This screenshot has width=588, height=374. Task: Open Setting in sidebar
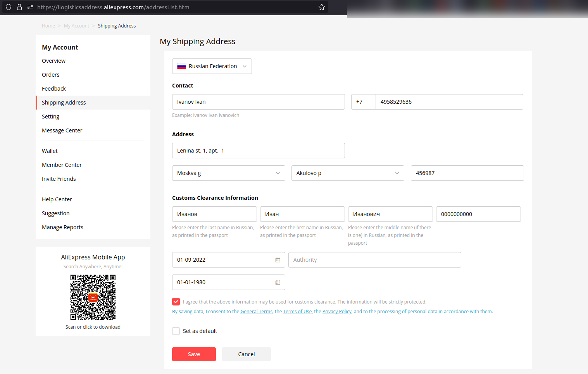pos(51,117)
